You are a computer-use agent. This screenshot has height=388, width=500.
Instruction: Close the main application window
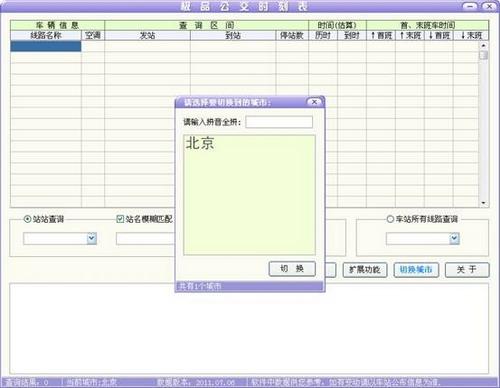coord(489,6)
